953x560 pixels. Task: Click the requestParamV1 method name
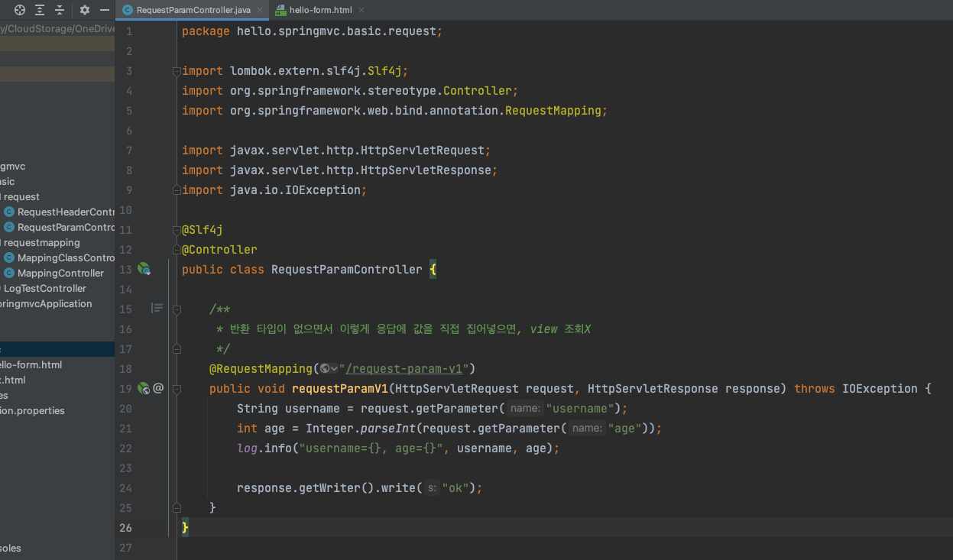pyautogui.click(x=339, y=388)
